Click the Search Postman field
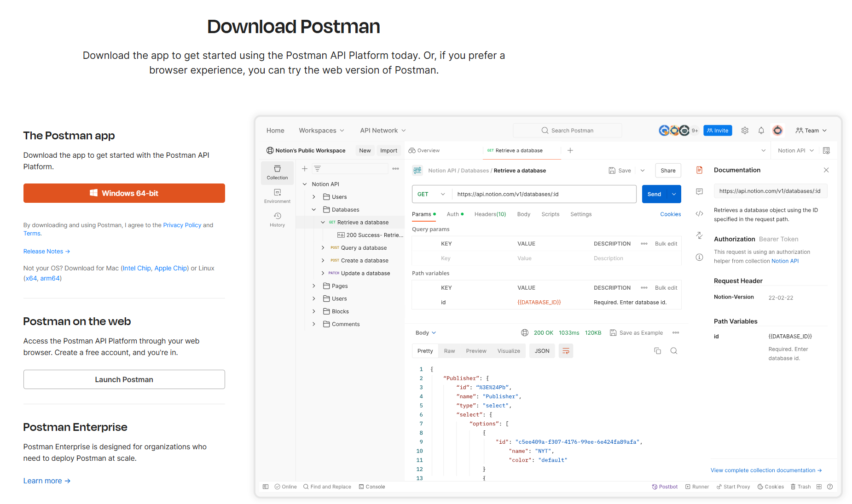This screenshot has height=504, width=852. (567, 131)
